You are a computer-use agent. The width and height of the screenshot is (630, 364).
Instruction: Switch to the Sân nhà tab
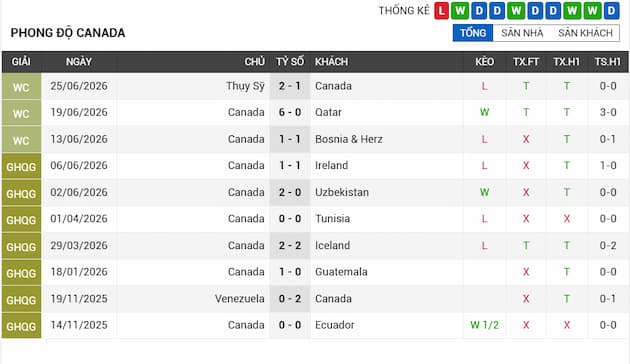522,33
